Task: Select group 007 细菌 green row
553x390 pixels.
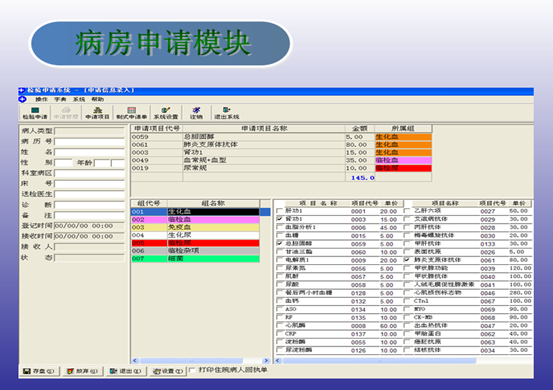Action: pos(195,258)
